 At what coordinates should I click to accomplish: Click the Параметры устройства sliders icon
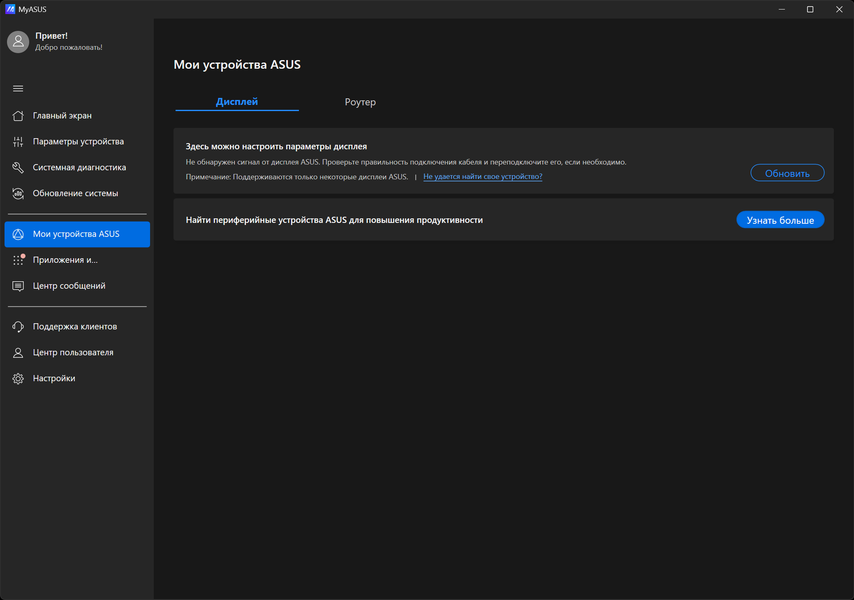(18, 142)
